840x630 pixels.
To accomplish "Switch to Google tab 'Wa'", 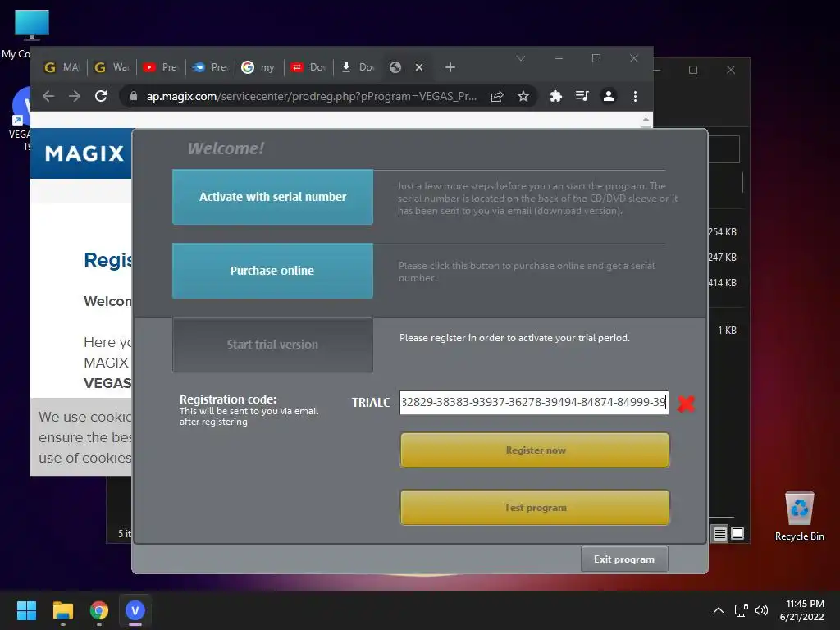I will pyautogui.click(x=112, y=67).
